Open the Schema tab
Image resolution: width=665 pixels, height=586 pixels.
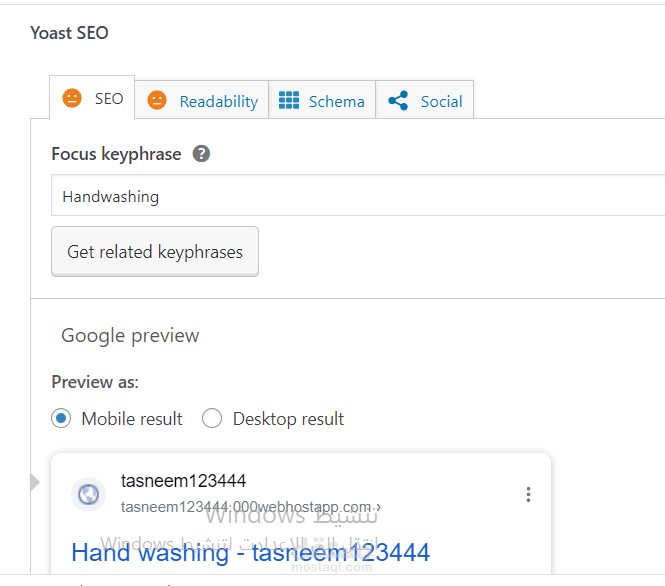(x=336, y=101)
